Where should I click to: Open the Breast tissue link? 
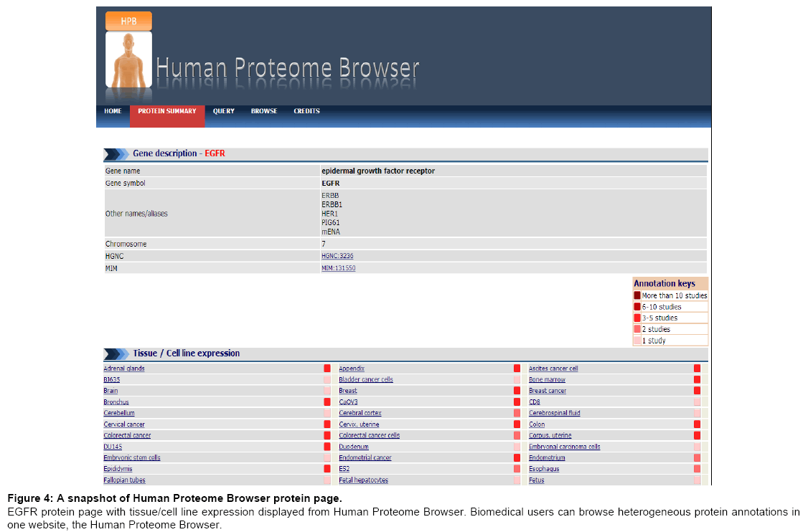(348, 391)
